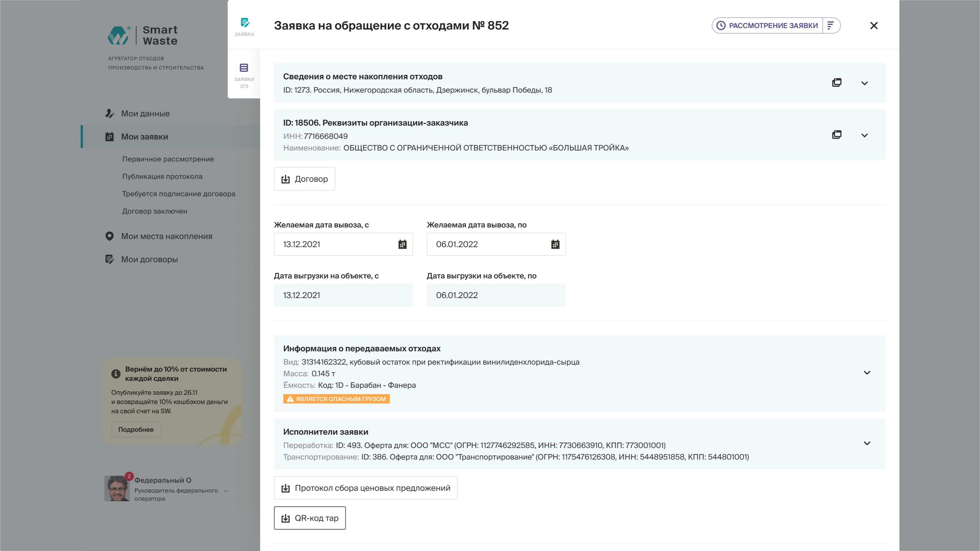The height and width of the screenshot is (551, 980).
Task: Click the Переработка offer line ID: 493
Action: click(x=501, y=445)
